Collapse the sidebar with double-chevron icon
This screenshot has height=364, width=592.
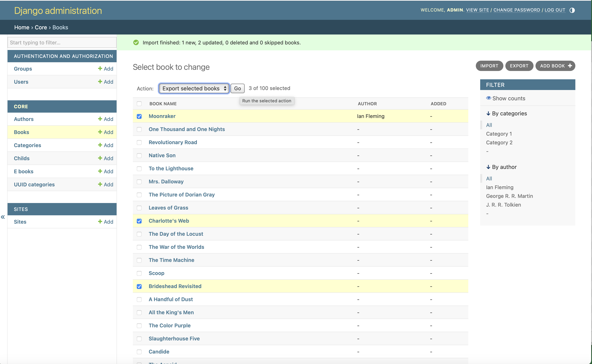pos(3,217)
